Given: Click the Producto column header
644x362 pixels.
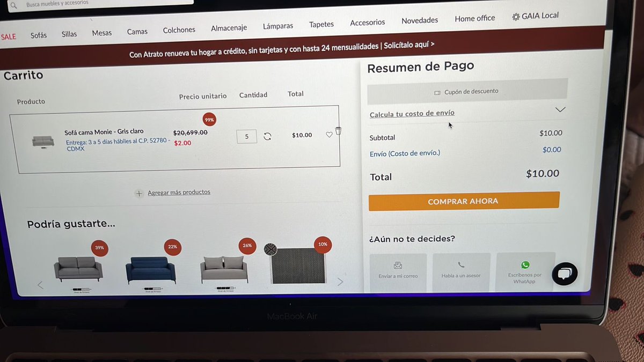Looking at the screenshot, I should pyautogui.click(x=31, y=102).
